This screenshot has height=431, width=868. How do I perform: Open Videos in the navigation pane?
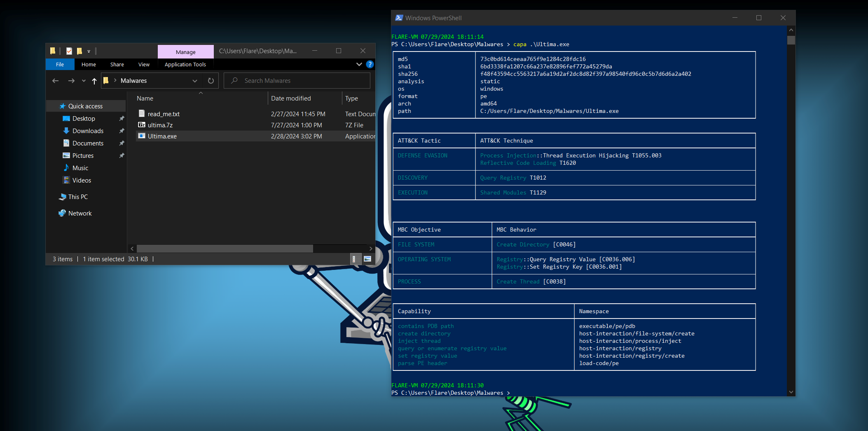(x=82, y=180)
